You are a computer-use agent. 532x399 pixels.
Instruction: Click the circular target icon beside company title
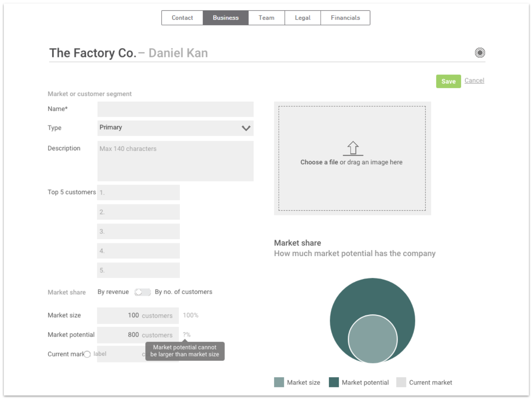pyautogui.click(x=480, y=53)
